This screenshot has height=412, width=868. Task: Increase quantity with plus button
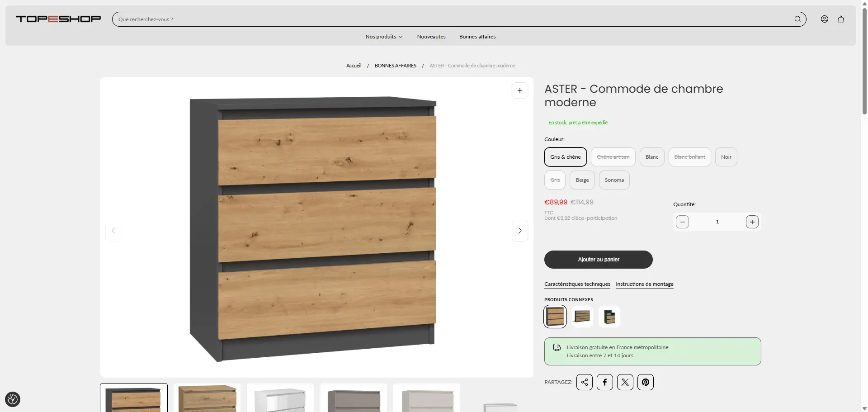click(752, 222)
